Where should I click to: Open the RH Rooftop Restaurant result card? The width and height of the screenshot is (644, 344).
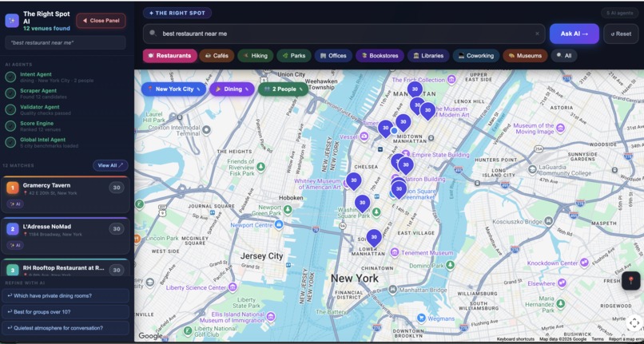(66, 267)
